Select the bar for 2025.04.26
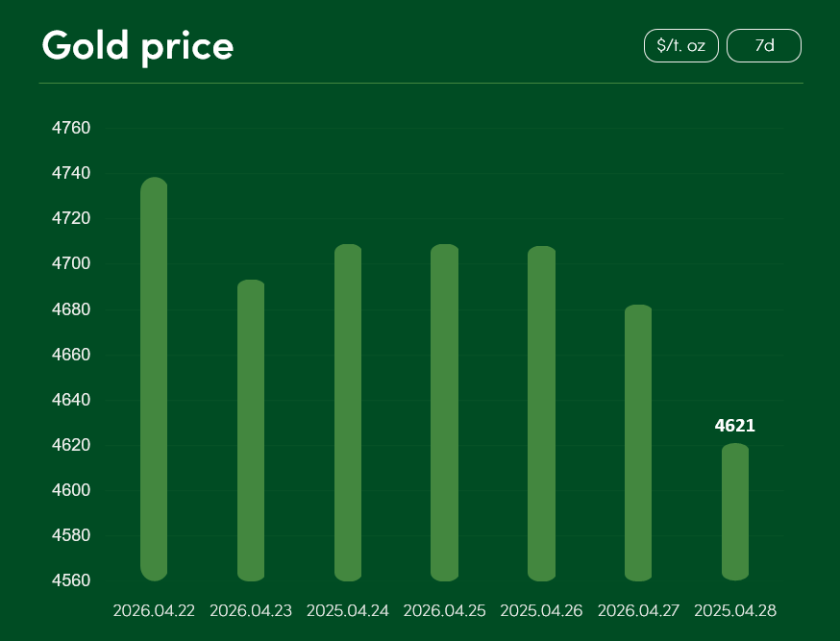 [x=541, y=413]
